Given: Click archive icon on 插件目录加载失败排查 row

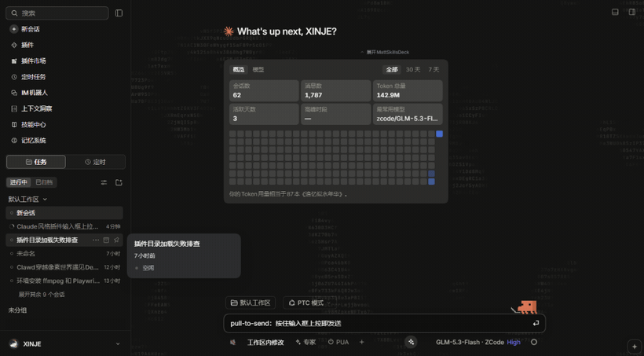Looking at the screenshot, I should coord(106,240).
